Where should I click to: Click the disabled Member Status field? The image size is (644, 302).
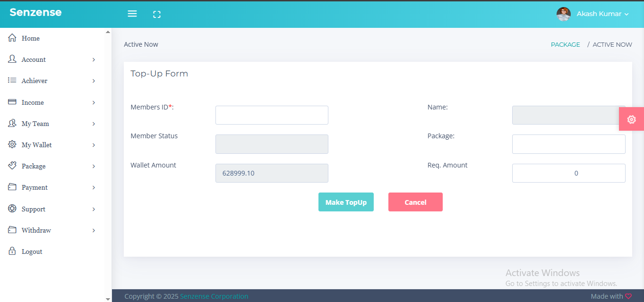272,144
